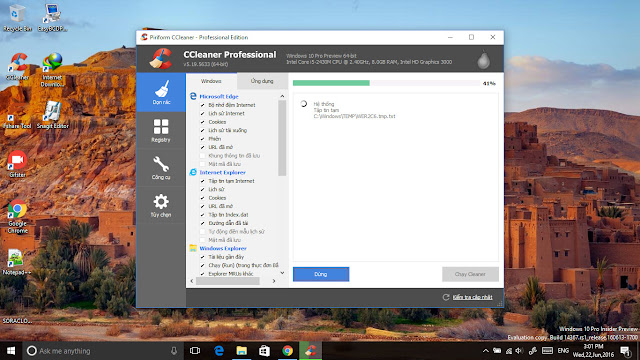Open Gifster desktop shortcut
This screenshot has height=360, width=640.
click(17, 164)
